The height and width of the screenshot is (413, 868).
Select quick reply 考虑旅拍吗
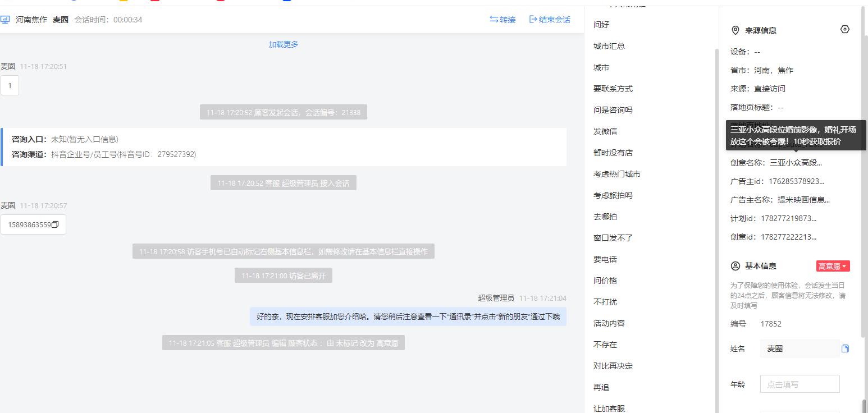coord(613,195)
